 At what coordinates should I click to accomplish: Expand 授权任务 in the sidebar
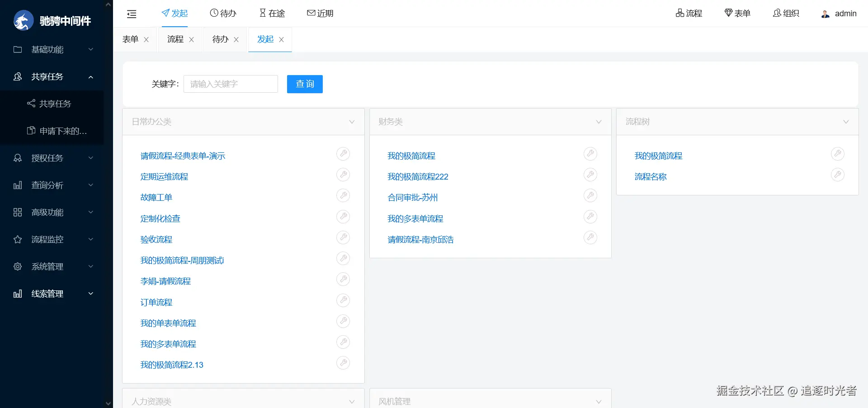53,158
